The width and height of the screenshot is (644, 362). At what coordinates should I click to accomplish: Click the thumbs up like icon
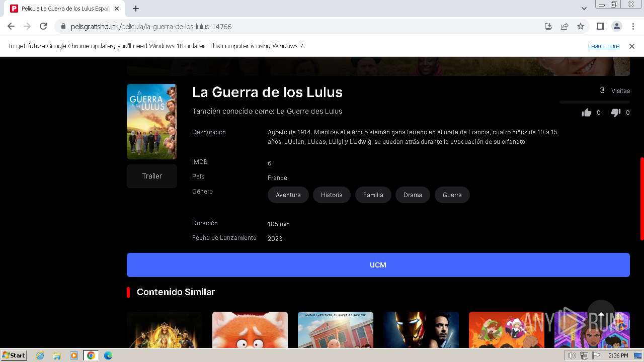pyautogui.click(x=587, y=113)
